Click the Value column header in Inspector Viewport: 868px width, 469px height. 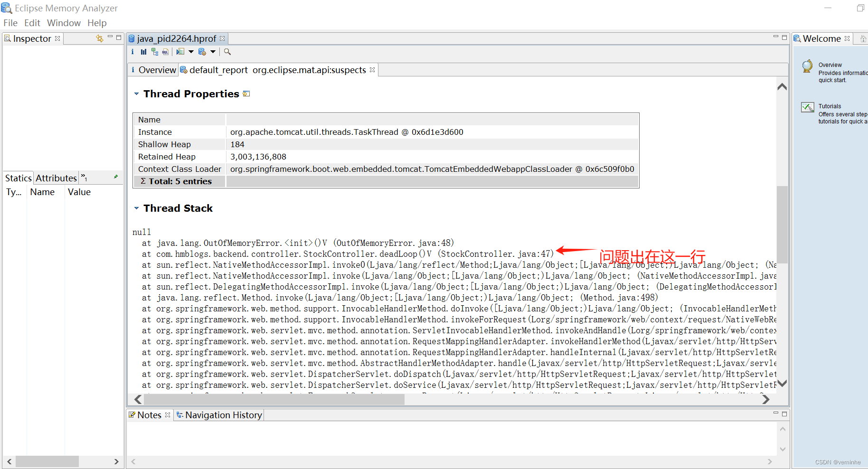tap(79, 192)
